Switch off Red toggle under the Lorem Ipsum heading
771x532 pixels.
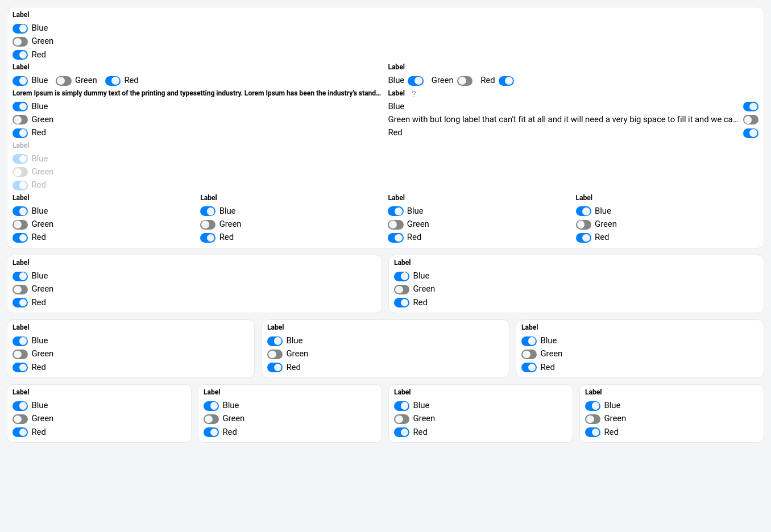tap(20, 133)
